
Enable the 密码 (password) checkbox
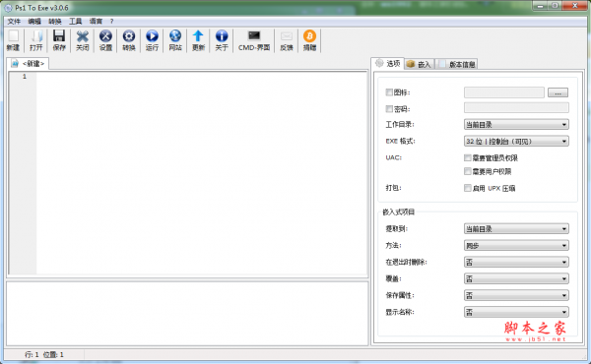point(389,109)
